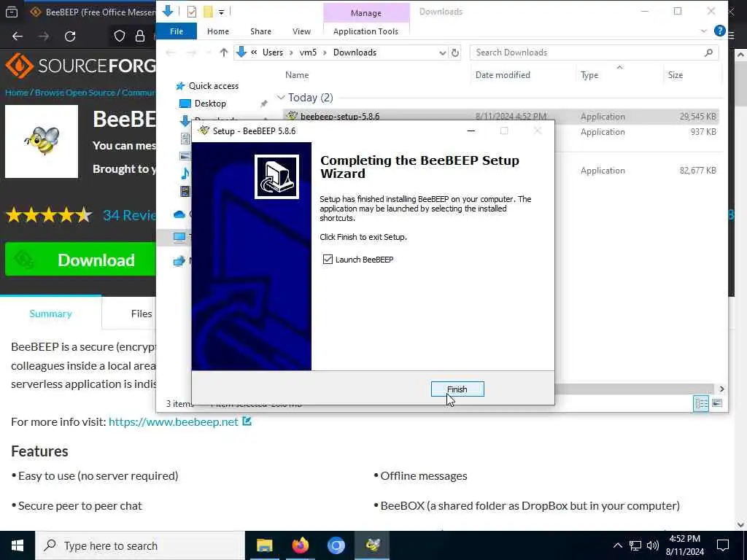Switch to the Home ribbon tab
The image size is (747, 560).
coord(217,31)
